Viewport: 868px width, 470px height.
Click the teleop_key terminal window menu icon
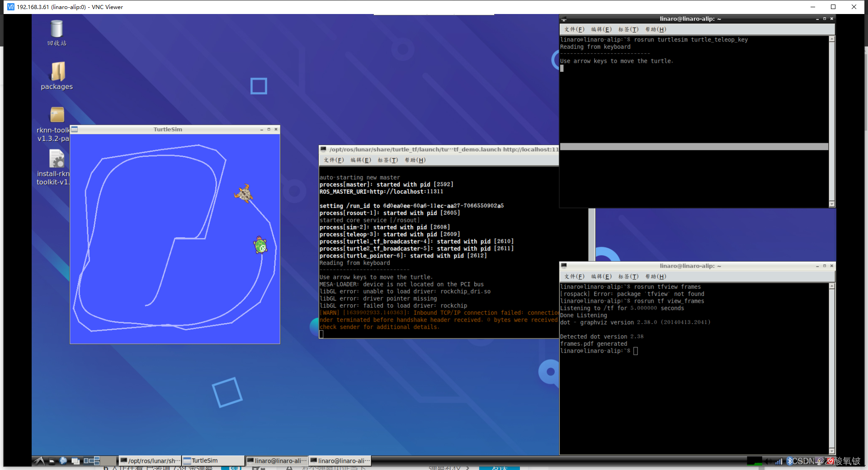pyautogui.click(x=564, y=19)
